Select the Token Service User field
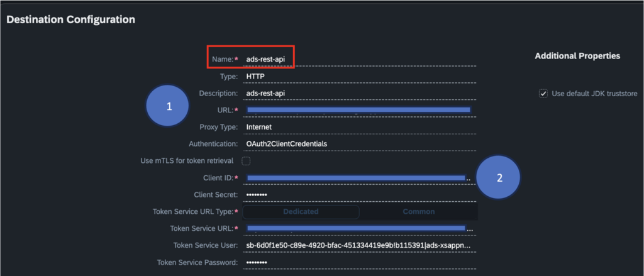The width and height of the screenshot is (644, 276). pos(358,245)
